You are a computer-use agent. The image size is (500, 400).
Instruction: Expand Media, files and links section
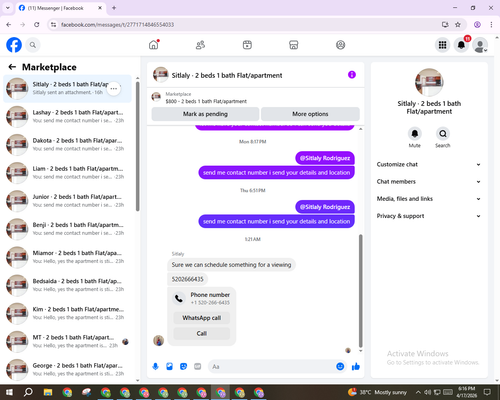coord(429,199)
